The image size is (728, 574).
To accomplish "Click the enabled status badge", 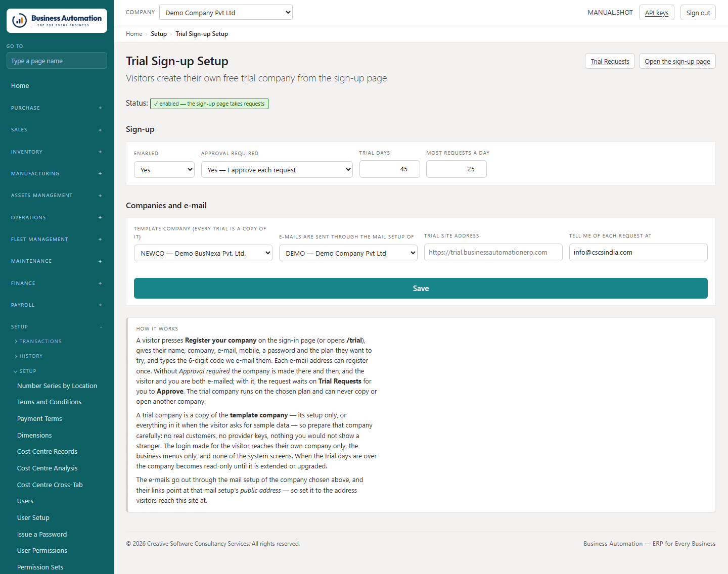I will coord(209,104).
